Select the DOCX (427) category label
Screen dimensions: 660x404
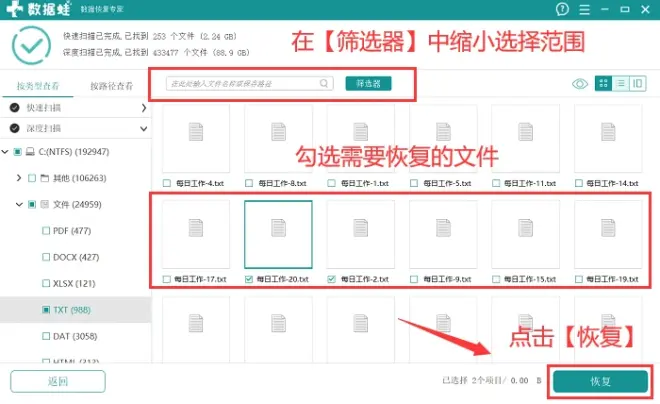click(76, 257)
